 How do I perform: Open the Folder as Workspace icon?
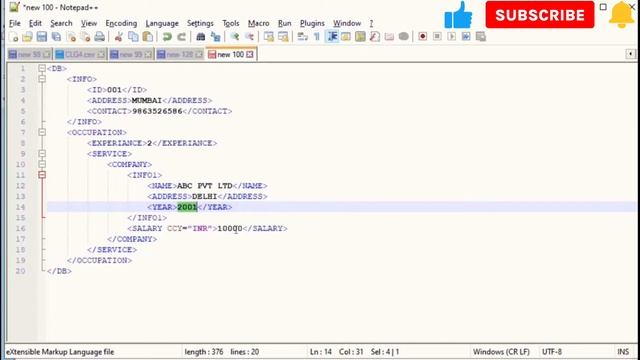[389, 37]
